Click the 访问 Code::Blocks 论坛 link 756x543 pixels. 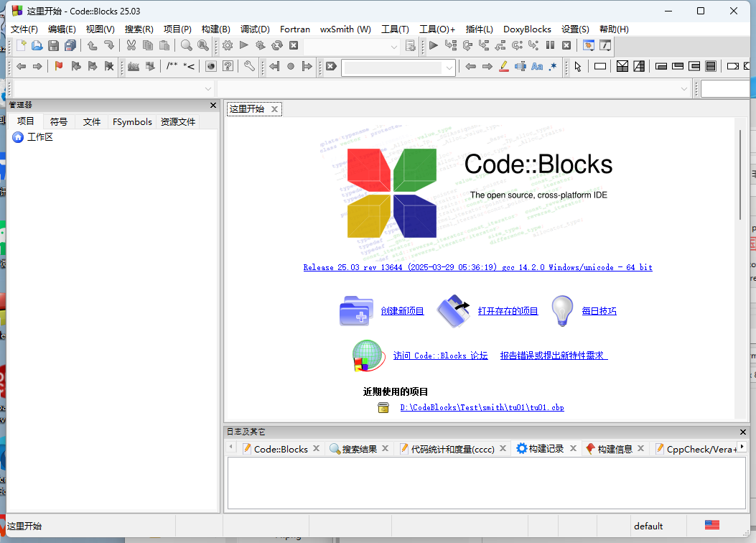pos(440,356)
